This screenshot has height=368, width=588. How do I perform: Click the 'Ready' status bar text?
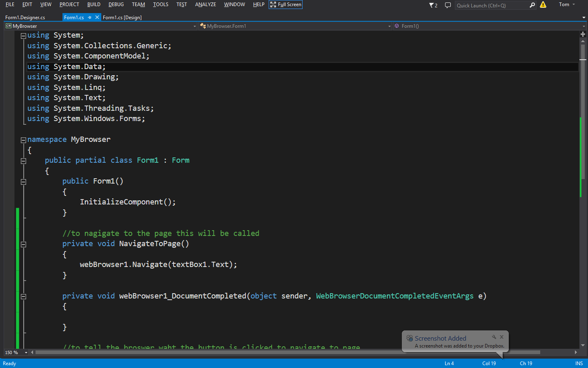pyautogui.click(x=9, y=364)
